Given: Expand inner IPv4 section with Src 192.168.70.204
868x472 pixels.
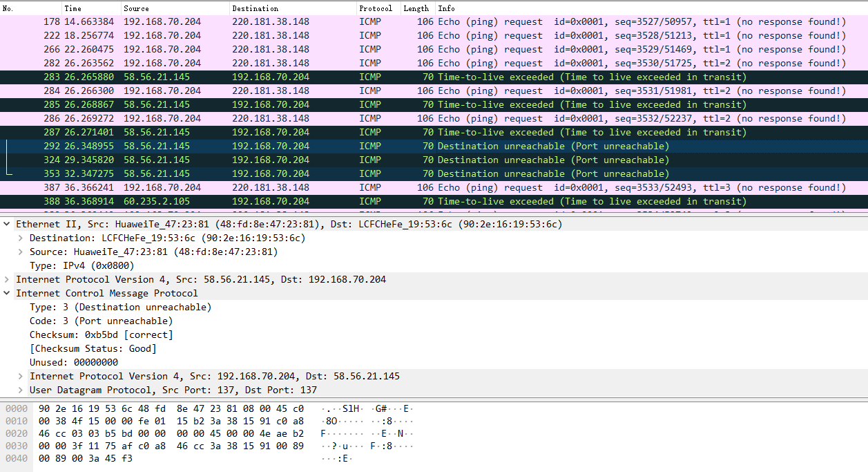Looking at the screenshot, I should [x=21, y=376].
